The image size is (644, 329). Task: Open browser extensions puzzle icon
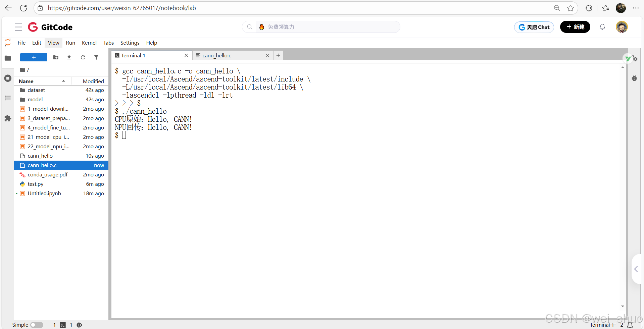(589, 8)
